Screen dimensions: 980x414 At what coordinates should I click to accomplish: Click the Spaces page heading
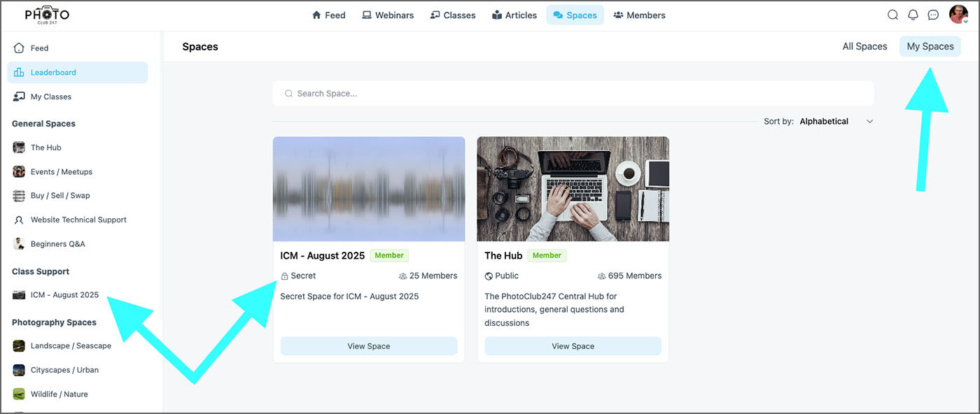[x=200, y=47]
